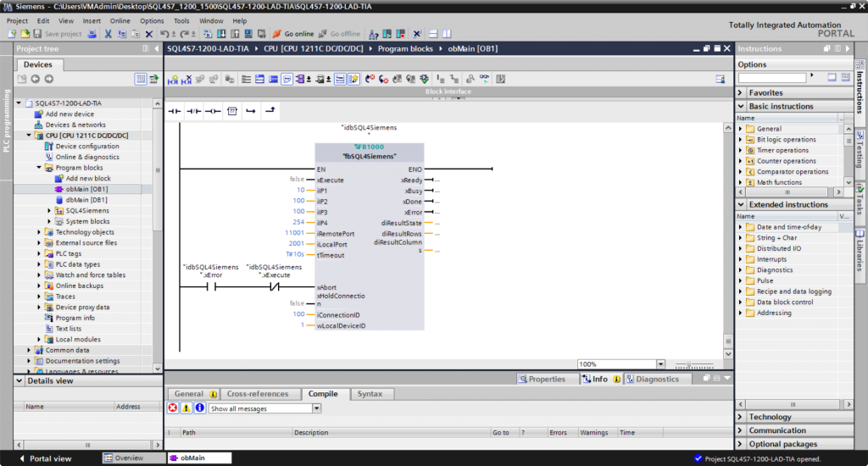Screen dimensions: 868x466
Task: Click the Portal view link
Action: [x=47, y=458]
